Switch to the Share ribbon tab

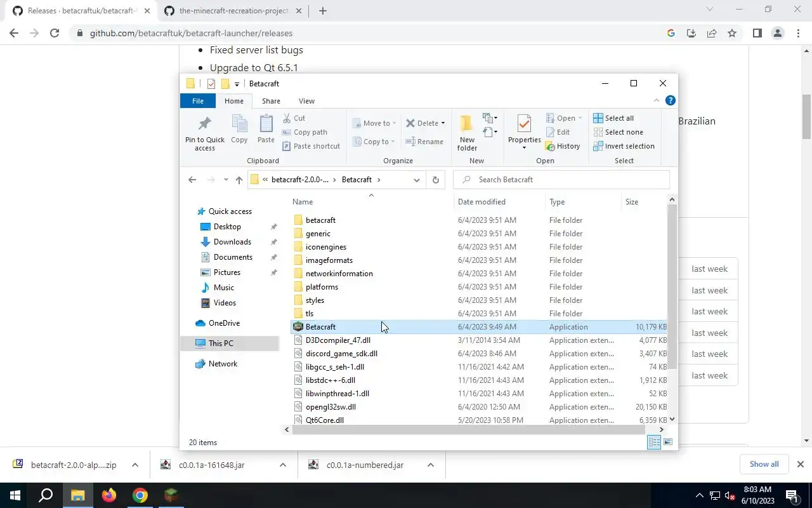pos(271,101)
